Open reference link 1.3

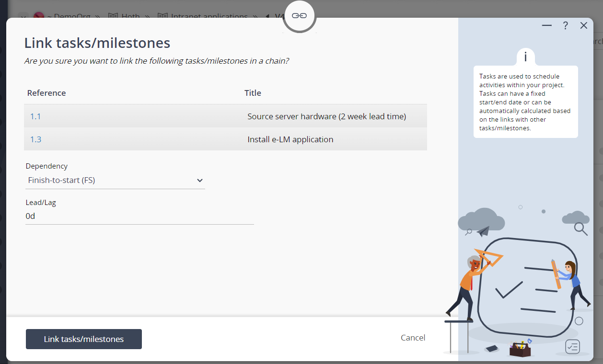tap(35, 139)
